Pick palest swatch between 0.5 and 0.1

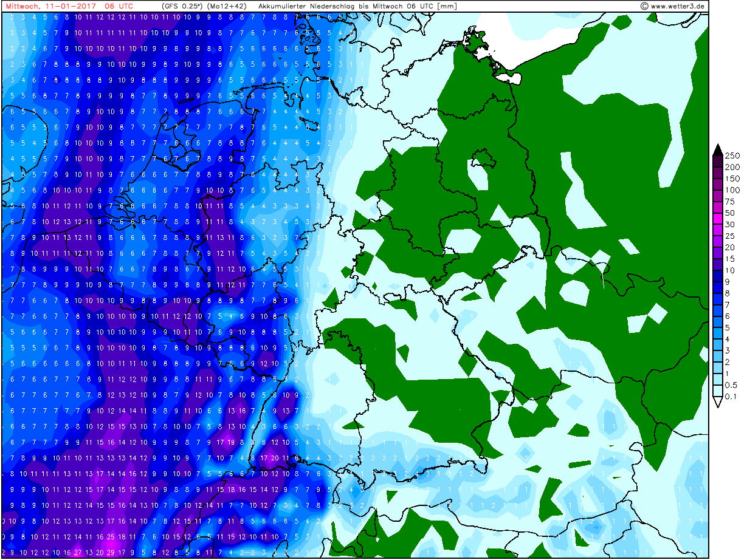(x=717, y=392)
